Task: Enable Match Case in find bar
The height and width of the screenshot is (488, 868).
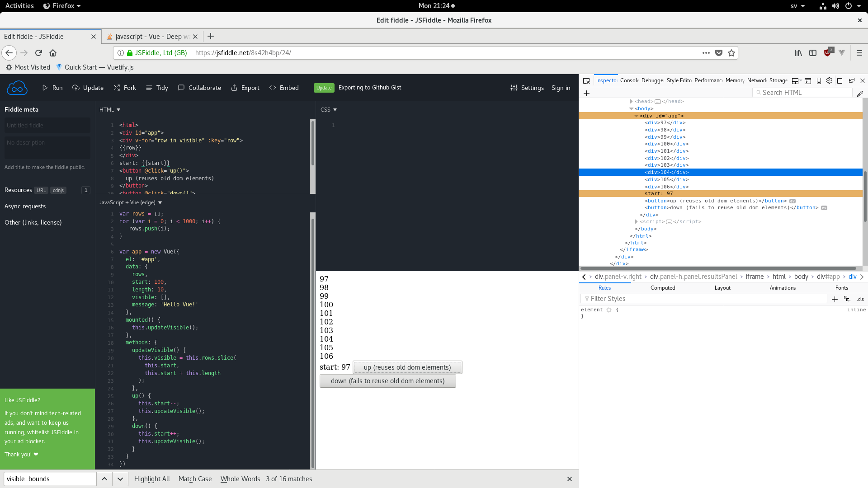Action: 195,479
